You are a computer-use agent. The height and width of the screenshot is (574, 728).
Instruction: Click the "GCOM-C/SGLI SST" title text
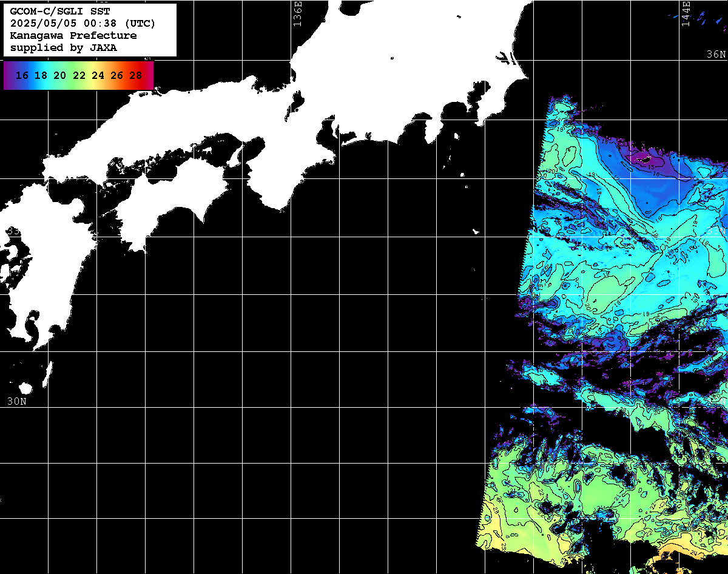[60, 12]
